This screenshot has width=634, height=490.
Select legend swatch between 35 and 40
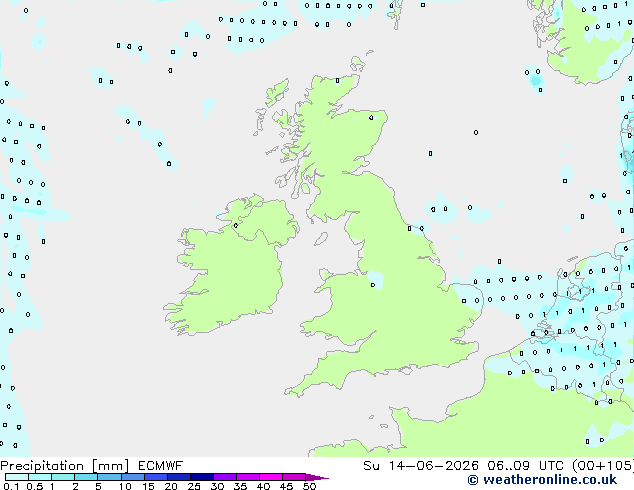click(x=248, y=477)
